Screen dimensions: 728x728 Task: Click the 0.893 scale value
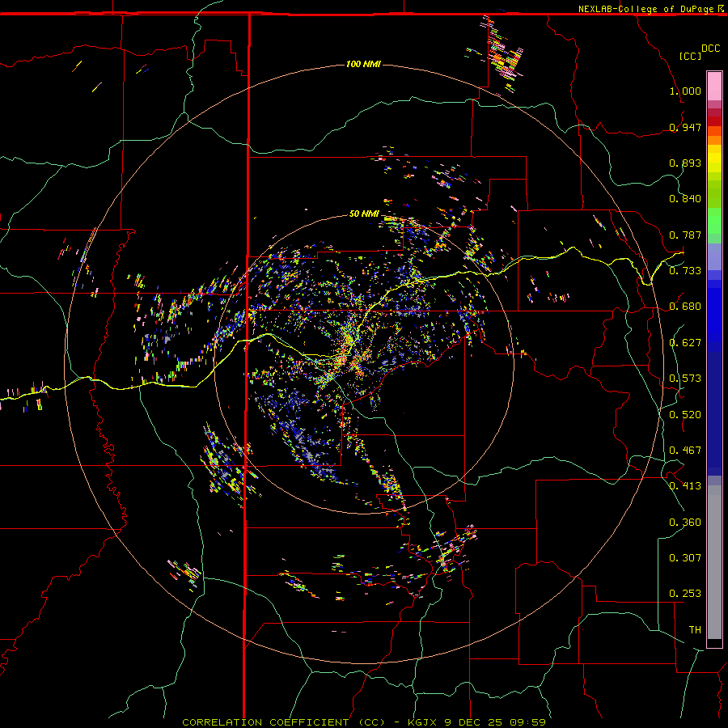coord(685,163)
